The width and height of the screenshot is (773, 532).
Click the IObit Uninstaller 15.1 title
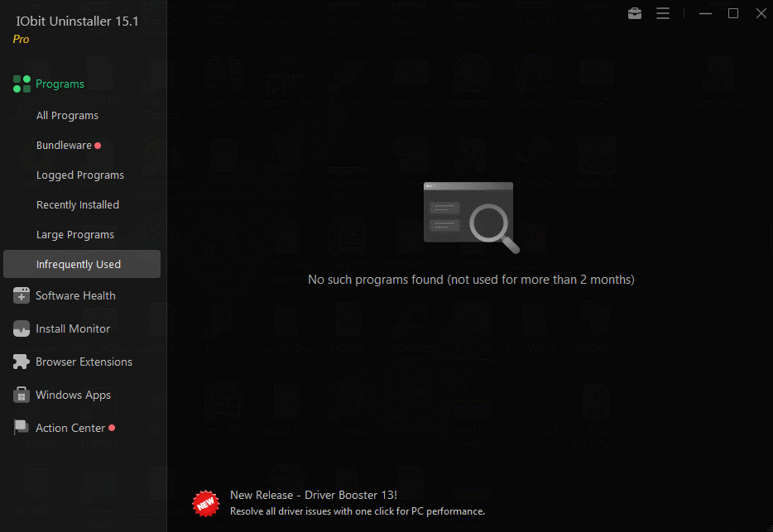[x=78, y=22]
